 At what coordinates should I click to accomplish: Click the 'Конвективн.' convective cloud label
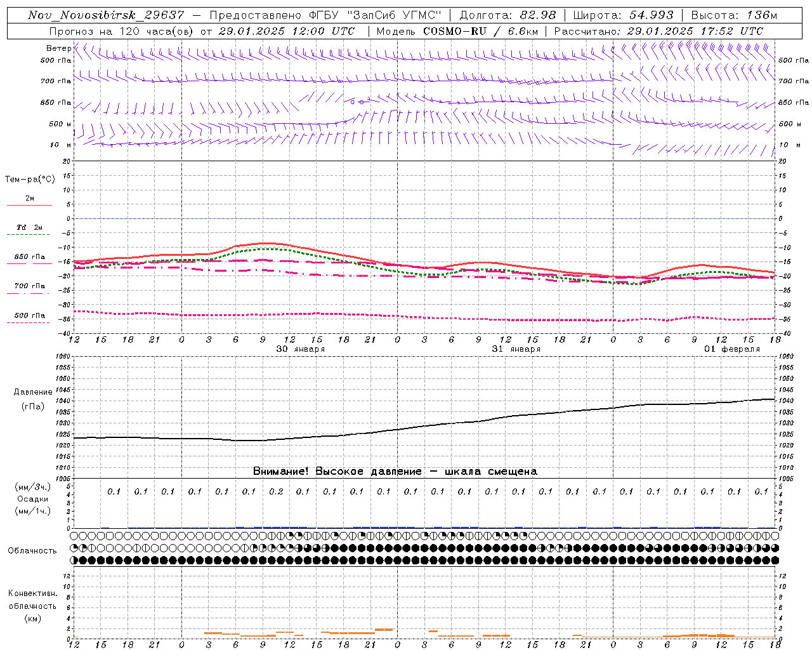tap(33, 594)
